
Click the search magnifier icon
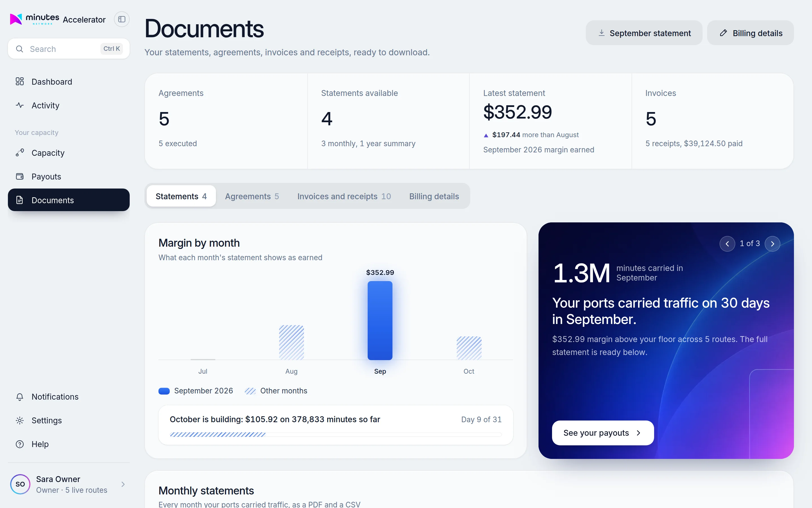pos(20,49)
